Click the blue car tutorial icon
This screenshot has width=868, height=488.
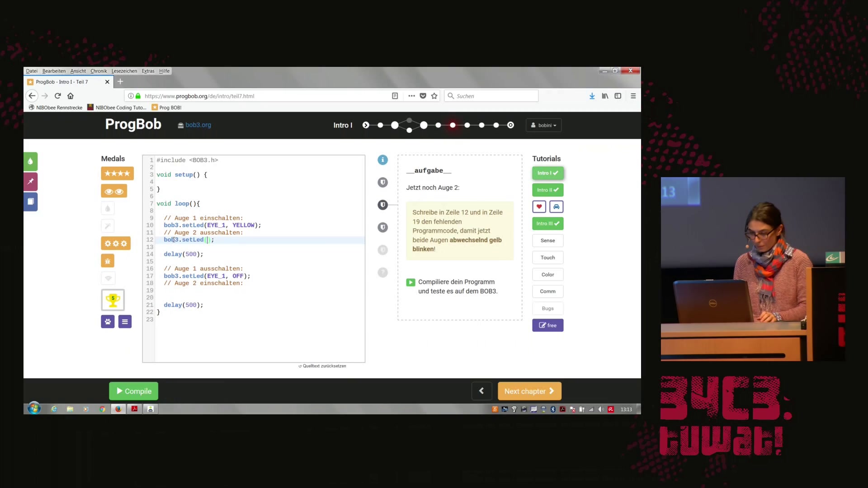(556, 206)
